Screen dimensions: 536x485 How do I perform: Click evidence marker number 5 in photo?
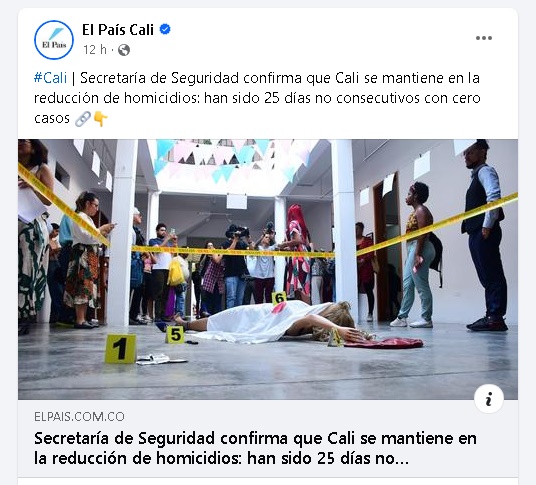coord(175,335)
